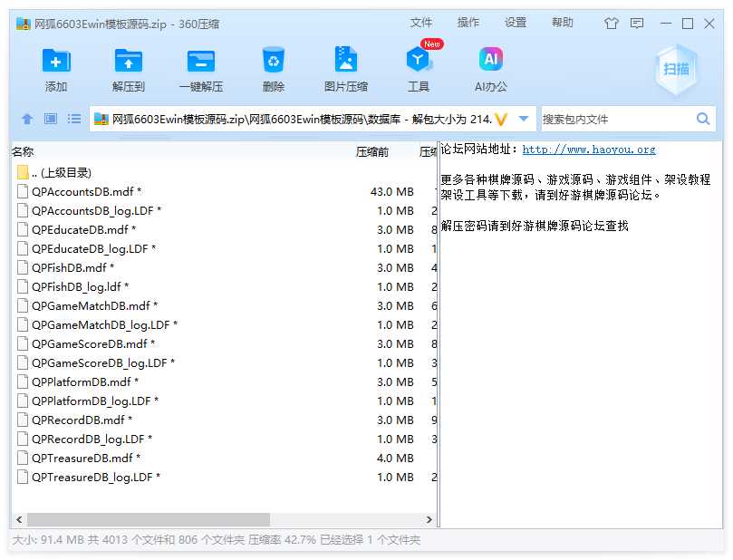Select the QPRecordDB_log.LDF file
733x560 pixels.
(224, 439)
